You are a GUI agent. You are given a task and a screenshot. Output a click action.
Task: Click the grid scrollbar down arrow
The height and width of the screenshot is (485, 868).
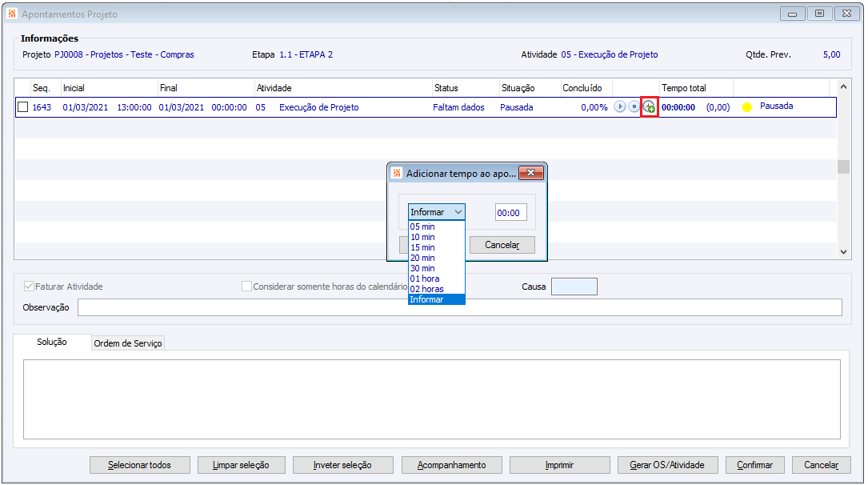843,252
